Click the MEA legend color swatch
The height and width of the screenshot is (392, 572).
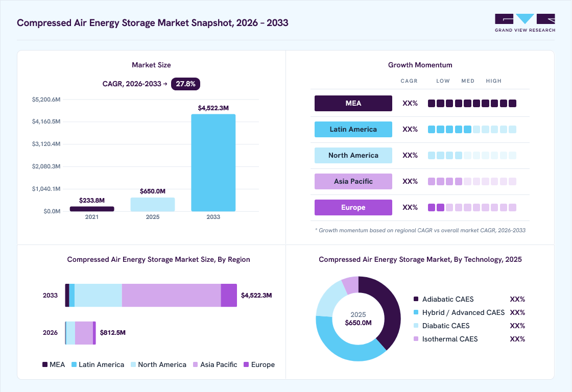coord(45,364)
